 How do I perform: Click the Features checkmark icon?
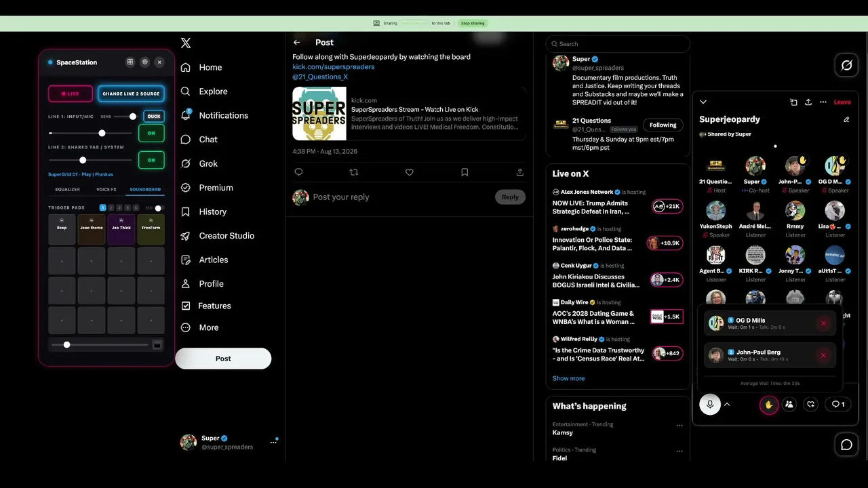186,306
